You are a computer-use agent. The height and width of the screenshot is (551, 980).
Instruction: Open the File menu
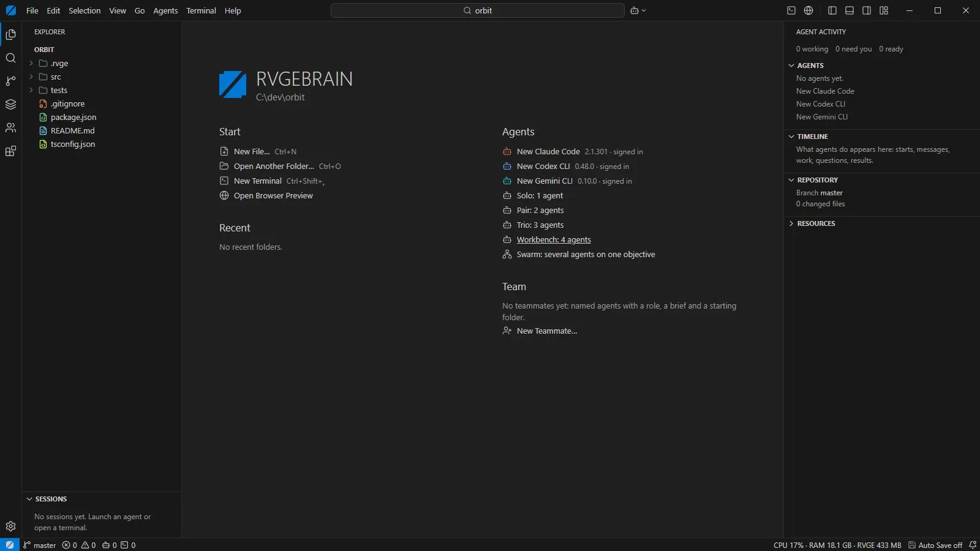tap(32, 10)
